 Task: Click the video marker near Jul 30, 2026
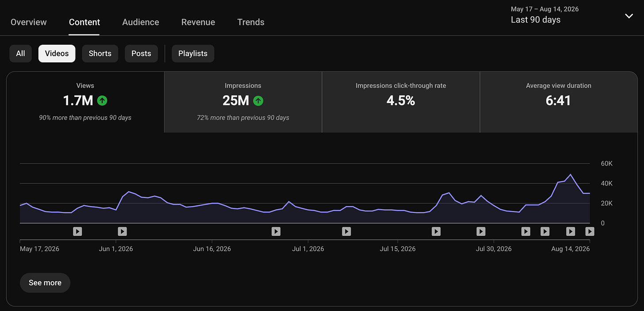[x=481, y=231]
